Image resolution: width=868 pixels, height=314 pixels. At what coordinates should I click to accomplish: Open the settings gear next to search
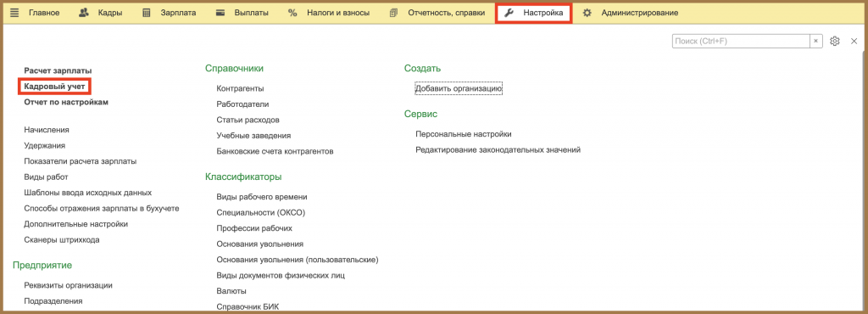[835, 41]
